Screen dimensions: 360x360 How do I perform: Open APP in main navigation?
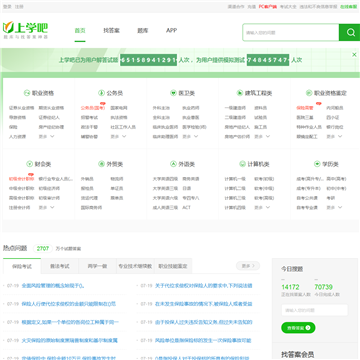[x=171, y=30]
